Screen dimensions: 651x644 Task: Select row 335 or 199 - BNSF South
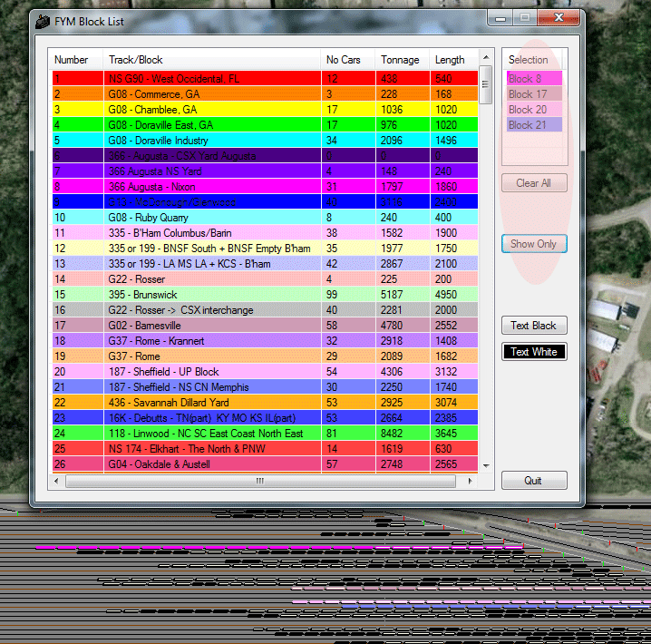tap(265, 249)
